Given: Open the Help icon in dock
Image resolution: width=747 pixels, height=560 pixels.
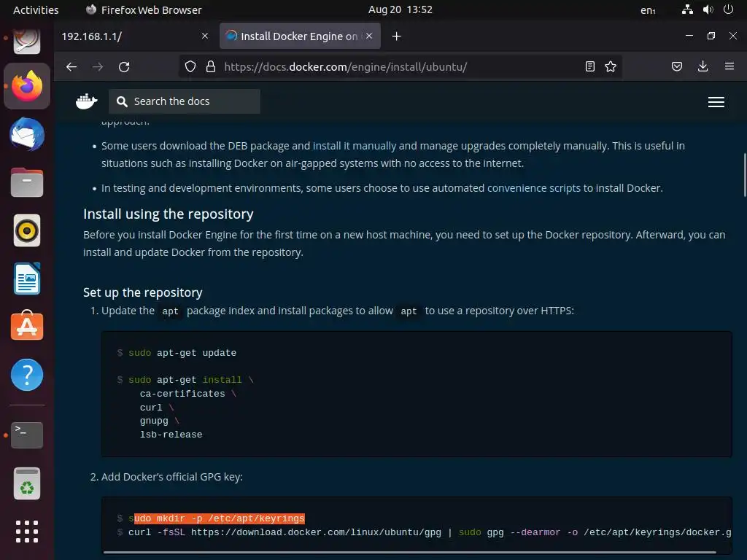Looking at the screenshot, I should pos(27,375).
